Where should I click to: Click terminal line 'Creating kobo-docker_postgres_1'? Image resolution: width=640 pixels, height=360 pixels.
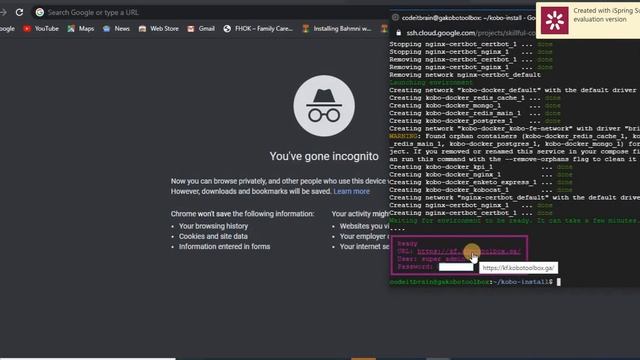coord(475,121)
